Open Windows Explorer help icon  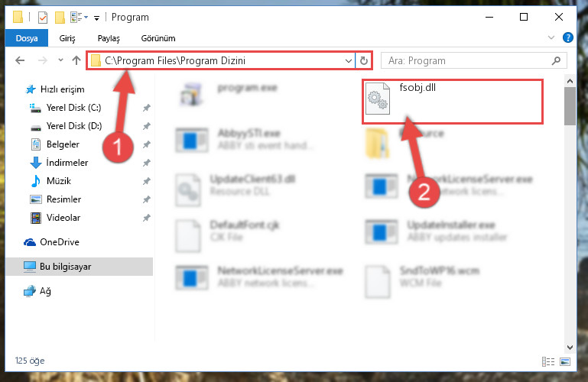click(568, 37)
